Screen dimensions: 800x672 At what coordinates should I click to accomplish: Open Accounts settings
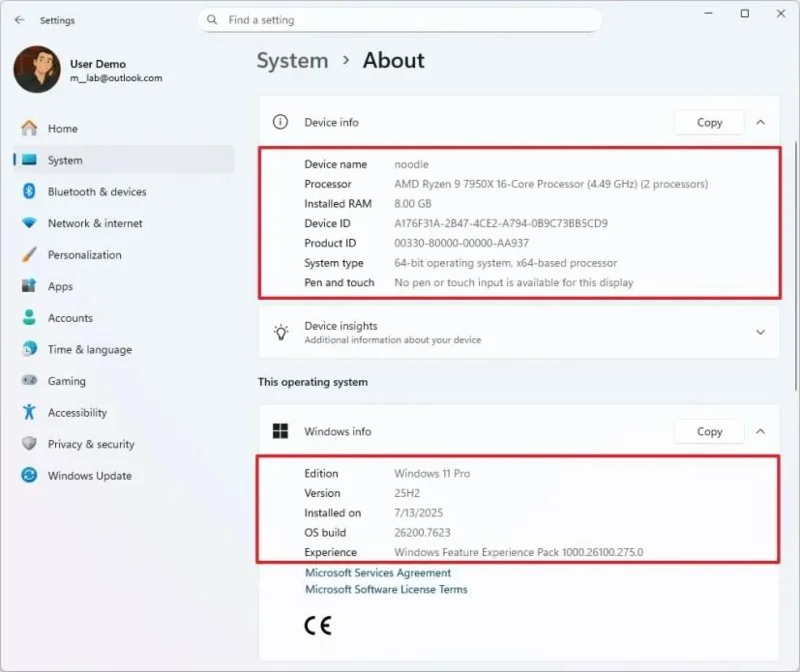click(123, 317)
